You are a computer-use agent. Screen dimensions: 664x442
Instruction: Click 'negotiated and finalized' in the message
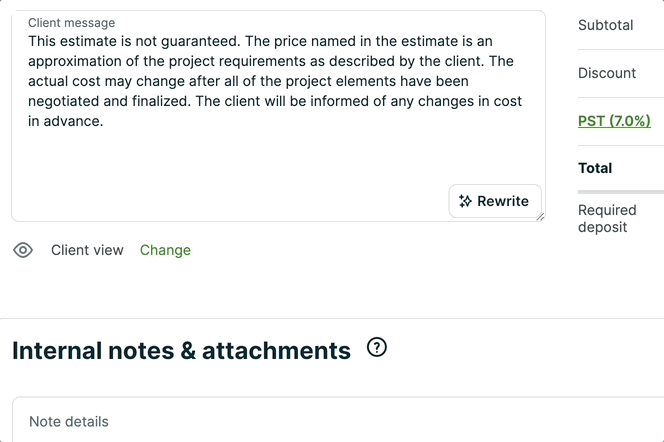[109, 102]
